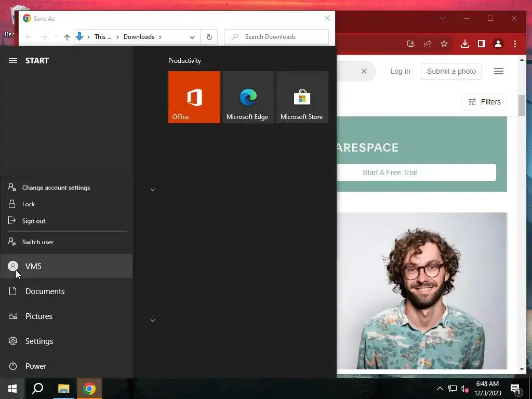This screenshot has height=399, width=532.
Task: Open Chrome three-dot menu
Action: [x=515, y=44]
